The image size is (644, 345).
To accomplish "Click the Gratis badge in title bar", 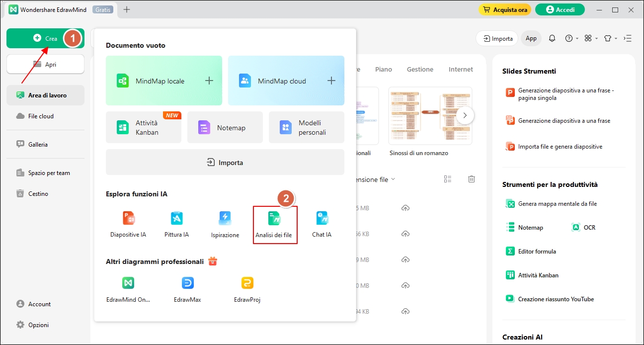I will coord(103,9).
